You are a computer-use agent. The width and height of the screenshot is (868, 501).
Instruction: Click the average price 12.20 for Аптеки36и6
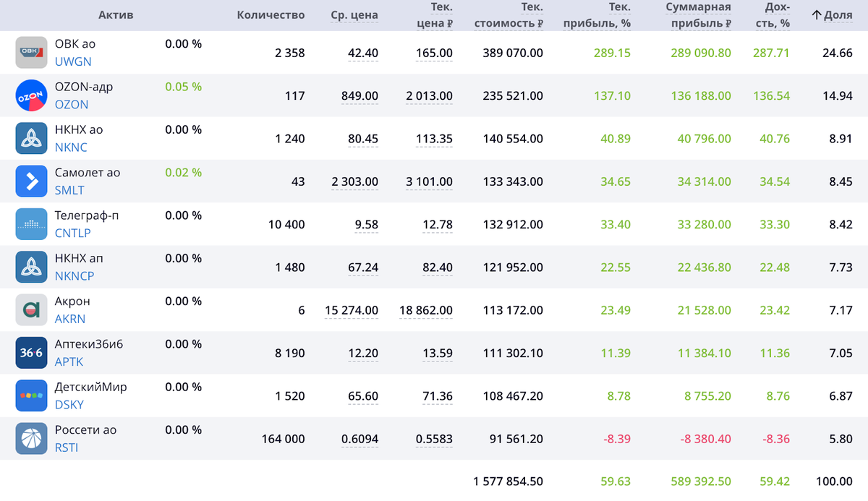(363, 354)
